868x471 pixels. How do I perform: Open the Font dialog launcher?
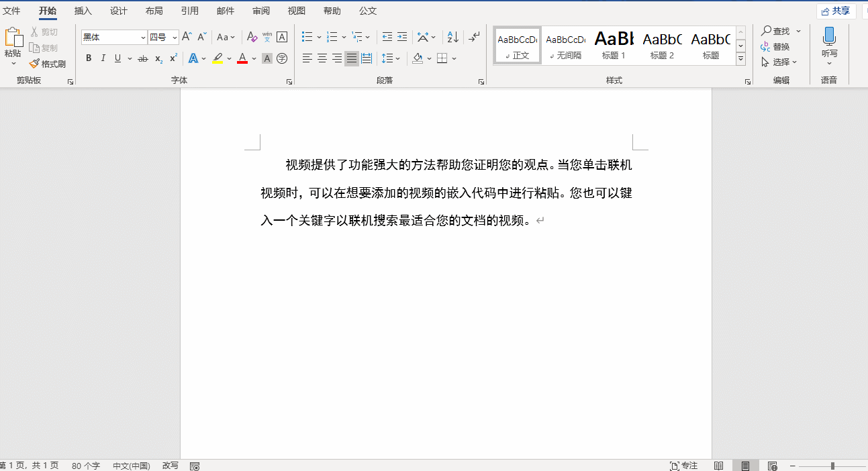click(289, 82)
